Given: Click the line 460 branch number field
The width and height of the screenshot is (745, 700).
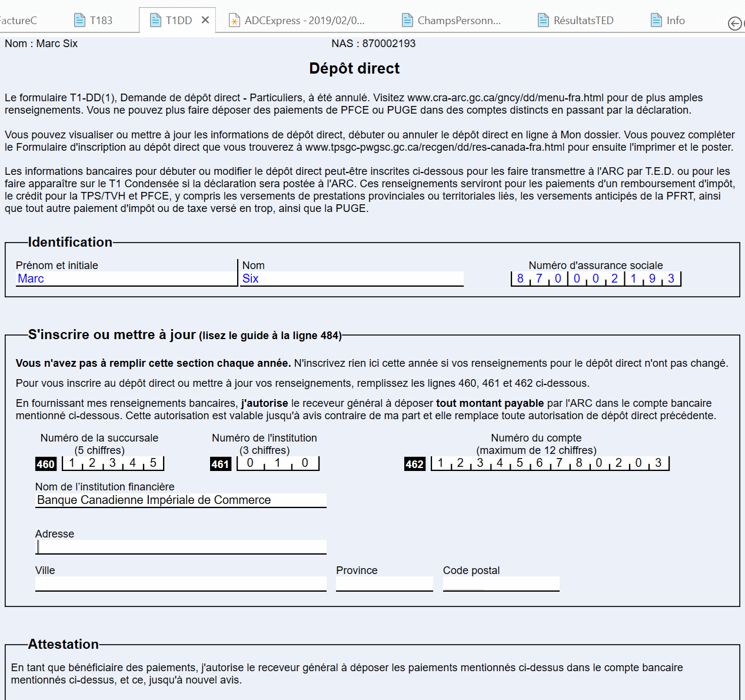Looking at the screenshot, I should 112,463.
